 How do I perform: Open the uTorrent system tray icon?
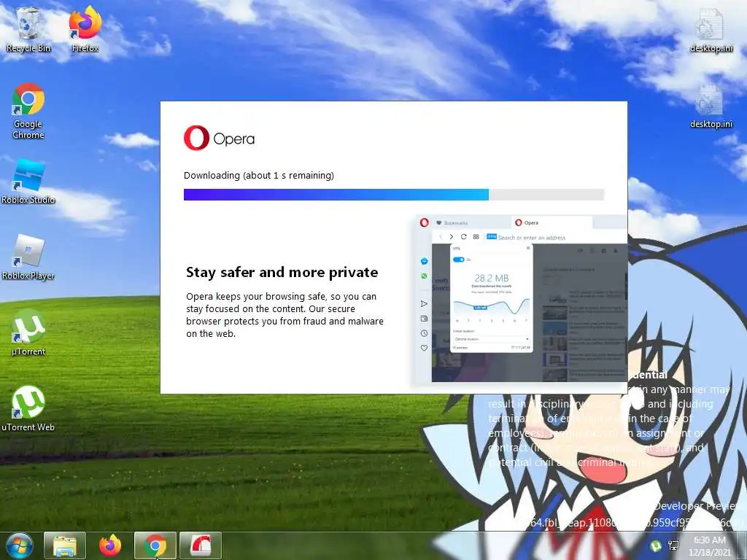coord(656,545)
